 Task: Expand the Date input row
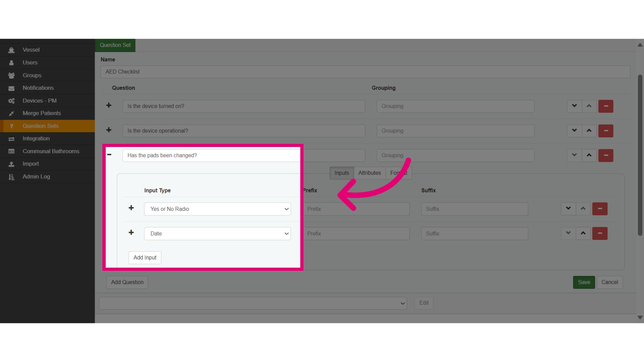131,233
